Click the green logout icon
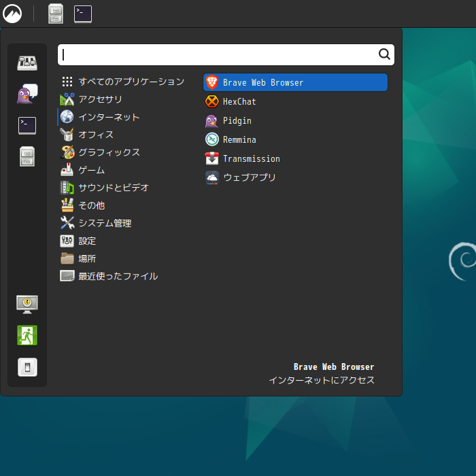Viewport: 476px width, 476px height. pyautogui.click(x=27, y=335)
